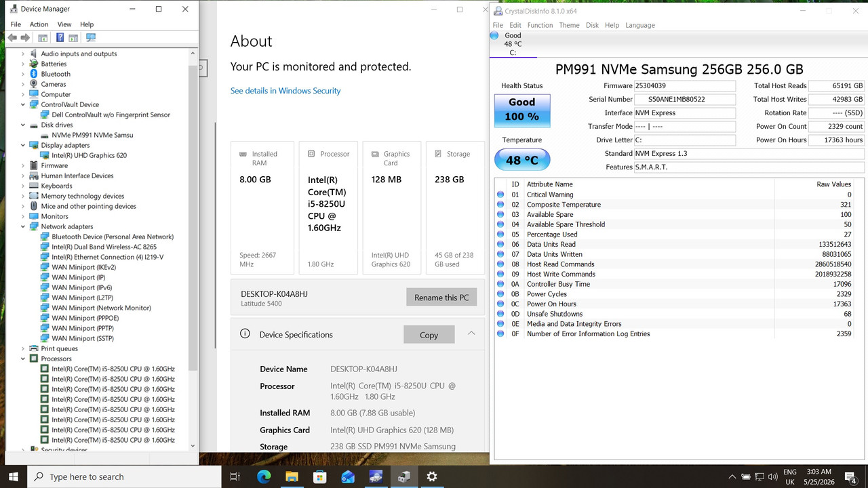Click the Storage card icon in About
The height and width of the screenshot is (488, 868).
439,154
